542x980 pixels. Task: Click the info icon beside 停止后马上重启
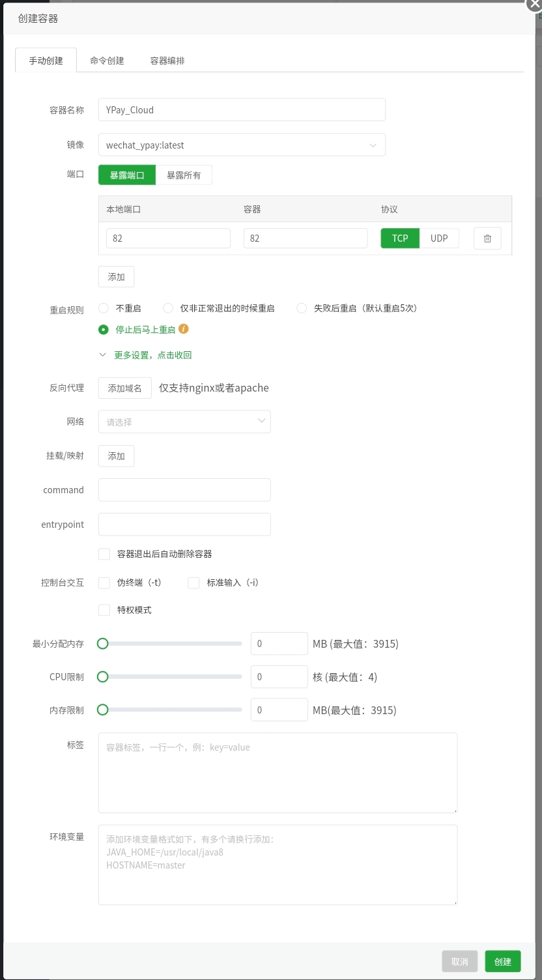[x=183, y=329]
